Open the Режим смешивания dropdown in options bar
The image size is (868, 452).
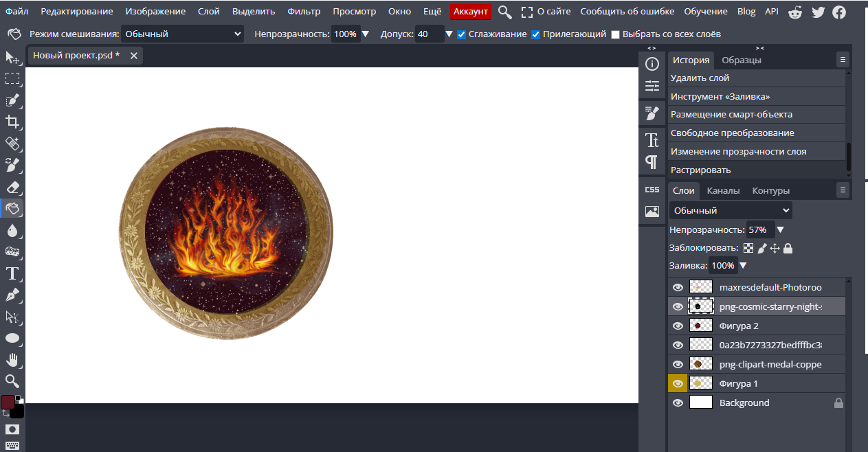coord(182,34)
